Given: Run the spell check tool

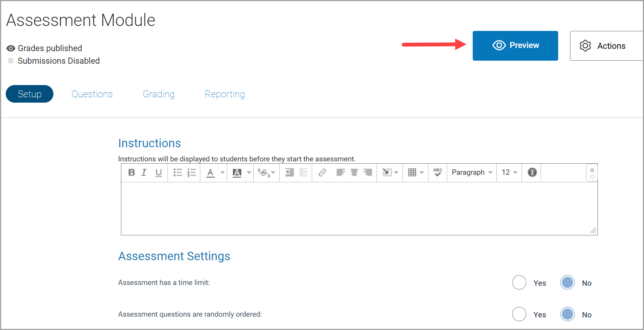Looking at the screenshot, I should [438, 172].
